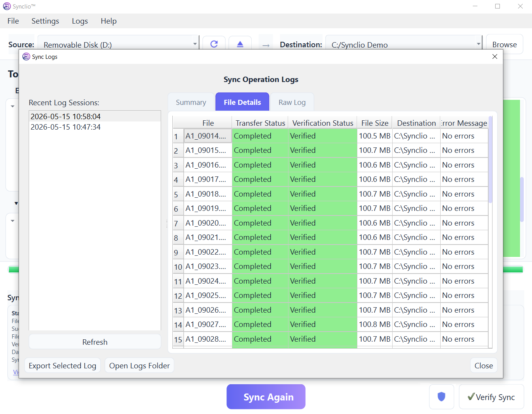The width and height of the screenshot is (532, 414).
Task: Select file cell A1_09028
Action: pos(208,339)
